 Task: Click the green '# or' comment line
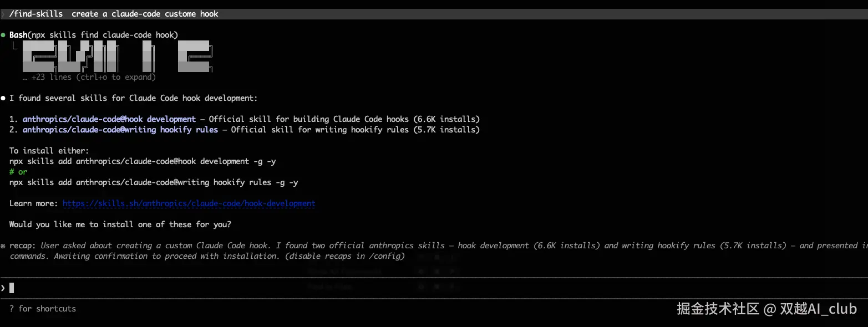18,172
